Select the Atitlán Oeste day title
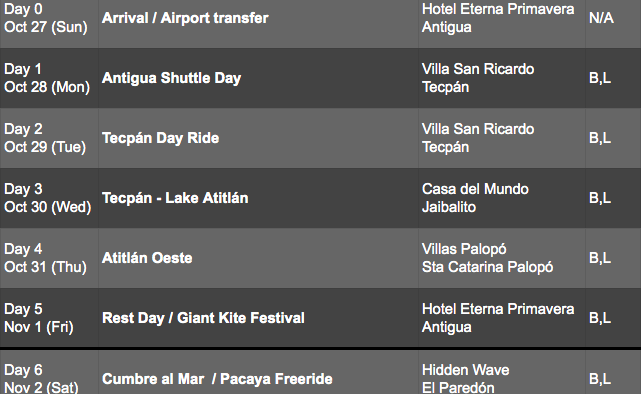The width and height of the screenshot is (641, 394). click(147, 258)
